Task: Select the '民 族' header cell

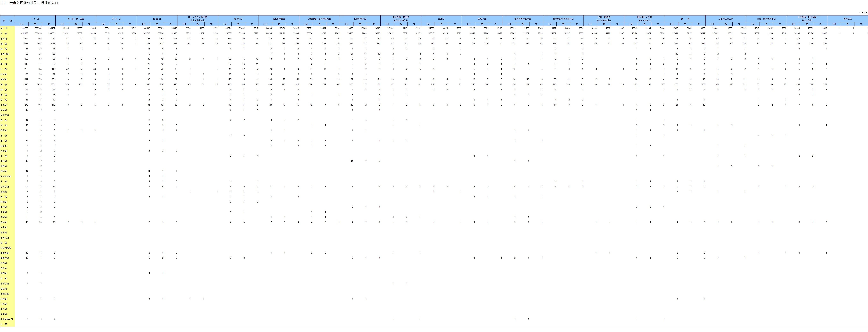Action: point(7,21)
